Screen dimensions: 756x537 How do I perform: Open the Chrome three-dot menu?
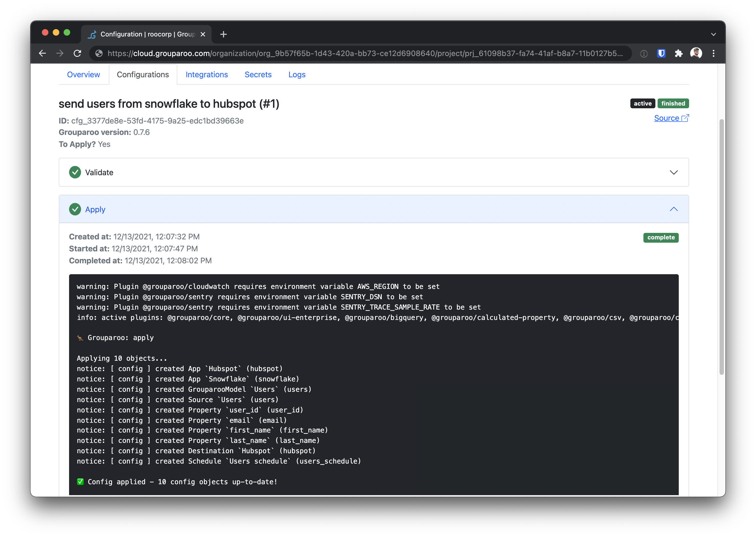pyautogui.click(x=714, y=53)
